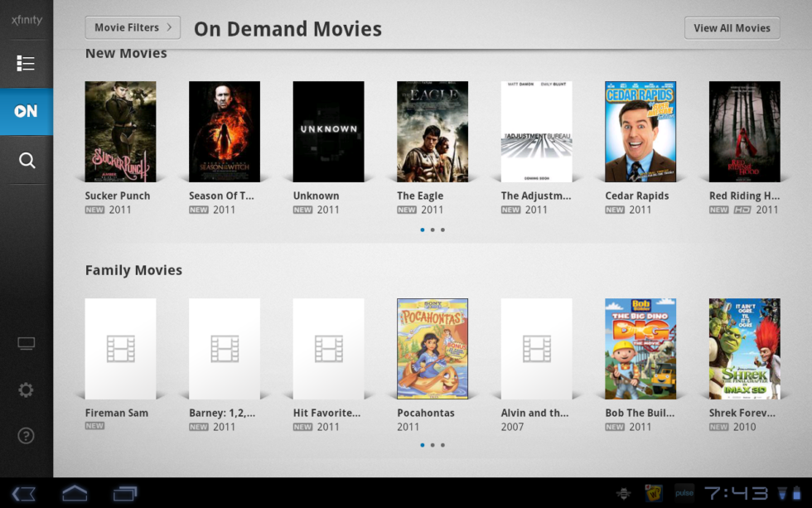Screen dimensions: 812x508
Task: Select the second page dot under New Movies
Action: 433,230
